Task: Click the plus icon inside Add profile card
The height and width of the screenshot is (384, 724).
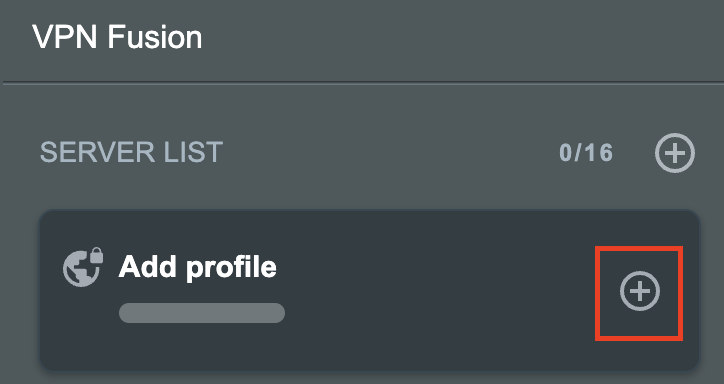Action: (x=640, y=291)
